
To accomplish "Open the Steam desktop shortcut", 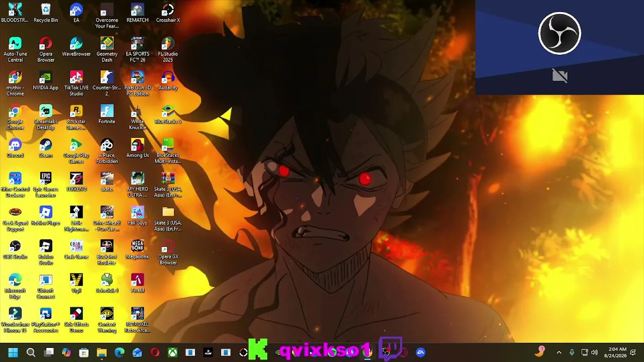I will coord(46,148).
